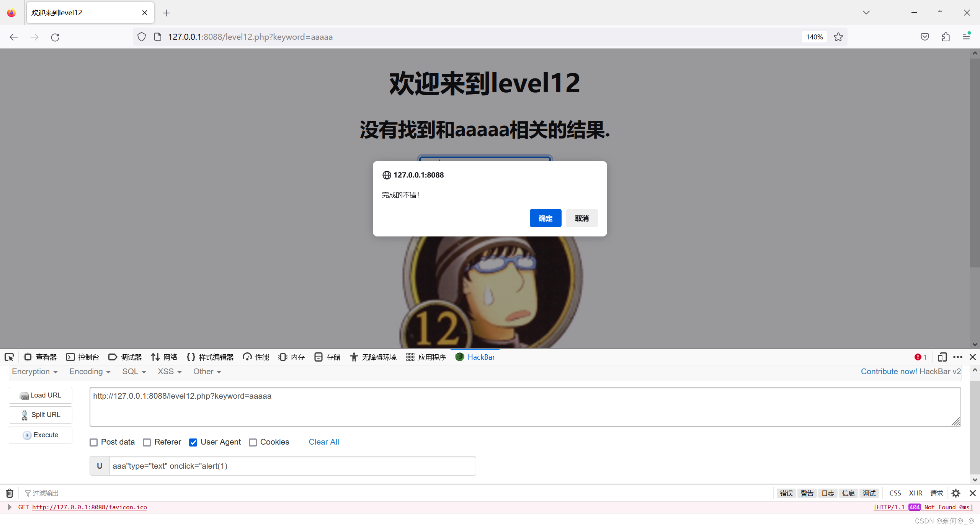The image size is (980, 528).
Task: Click the Clear All link in HackBar
Action: coord(323,442)
